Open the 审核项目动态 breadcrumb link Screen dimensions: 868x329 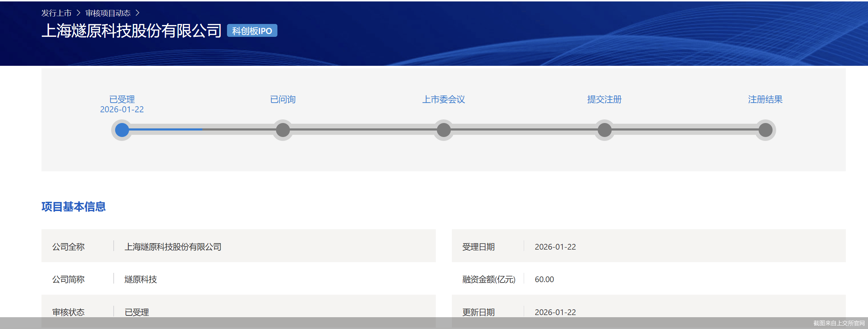click(108, 13)
